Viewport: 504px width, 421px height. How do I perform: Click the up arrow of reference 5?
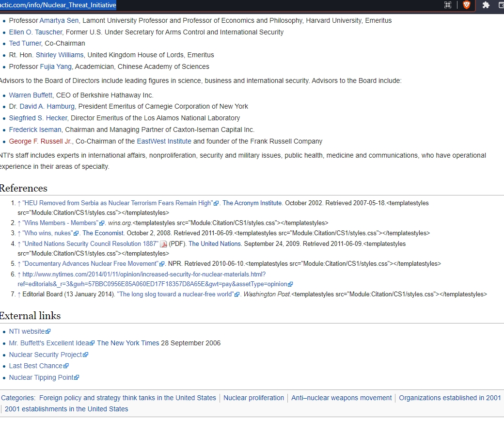[19, 264]
